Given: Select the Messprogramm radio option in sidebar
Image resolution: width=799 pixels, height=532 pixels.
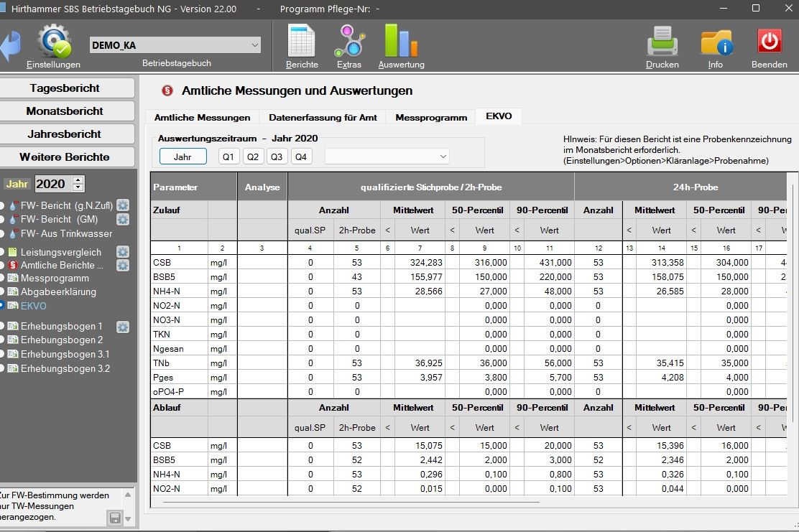Looking at the screenshot, I should (x=2, y=279).
